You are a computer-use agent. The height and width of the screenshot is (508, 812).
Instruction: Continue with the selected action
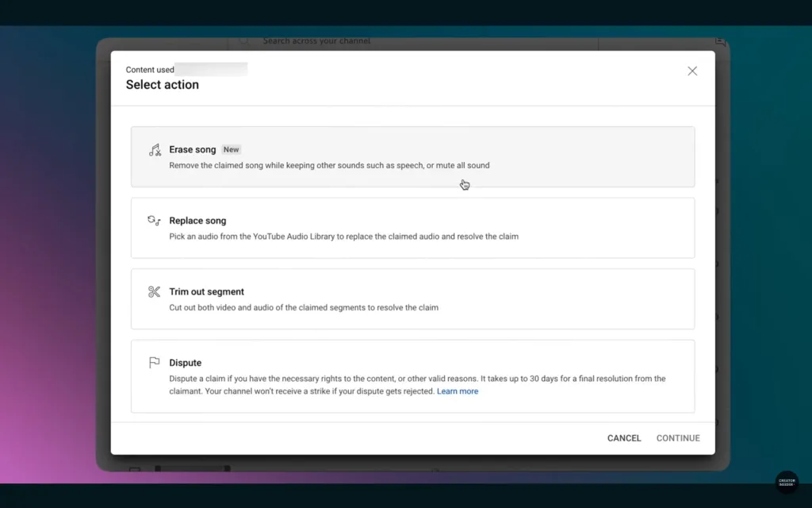click(678, 438)
